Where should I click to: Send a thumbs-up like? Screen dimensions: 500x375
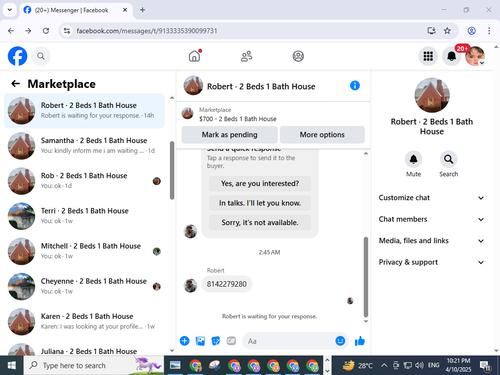coord(360,341)
